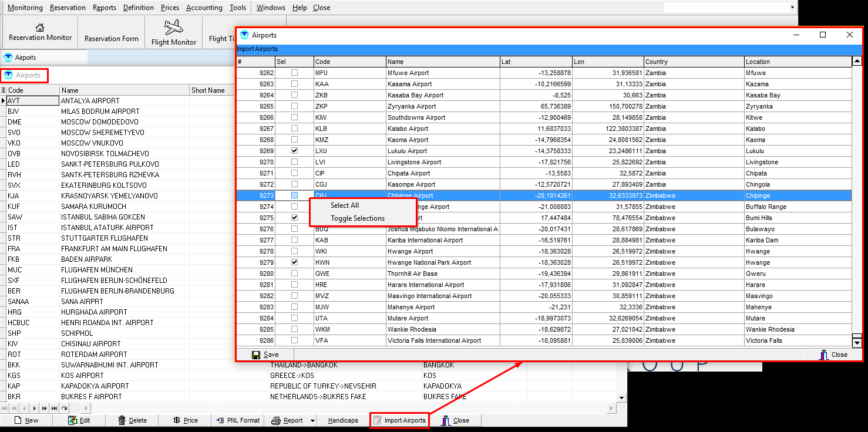This screenshot has height=432, width=868.
Task: Expand the Report button dropdown arrow
Action: pyautogui.click(x=313, y=420)
